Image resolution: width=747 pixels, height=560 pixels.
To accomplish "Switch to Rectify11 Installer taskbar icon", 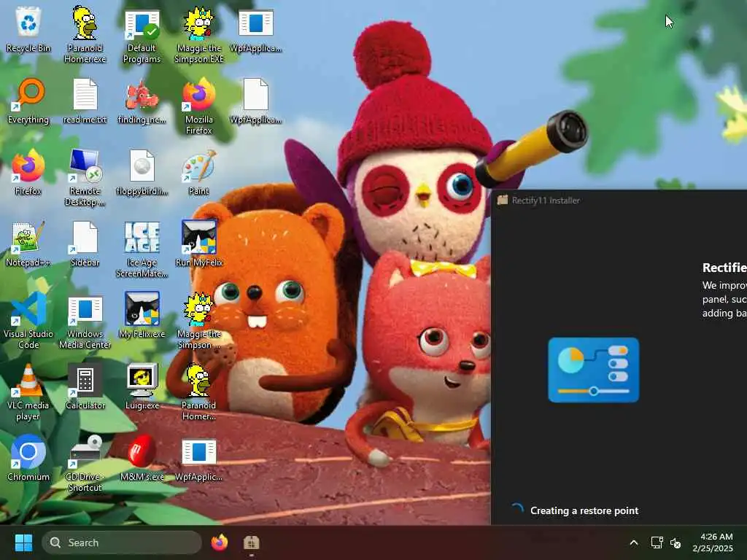I will pos(251,542).
